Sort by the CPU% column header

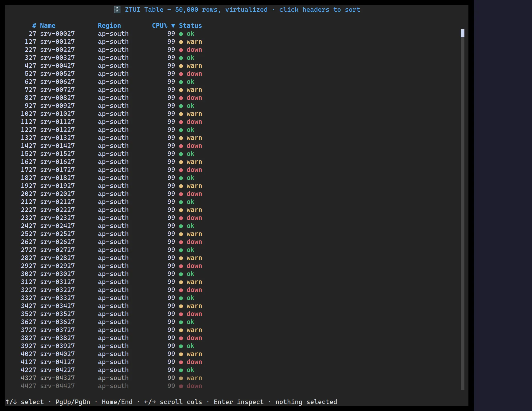pos(160,26)
